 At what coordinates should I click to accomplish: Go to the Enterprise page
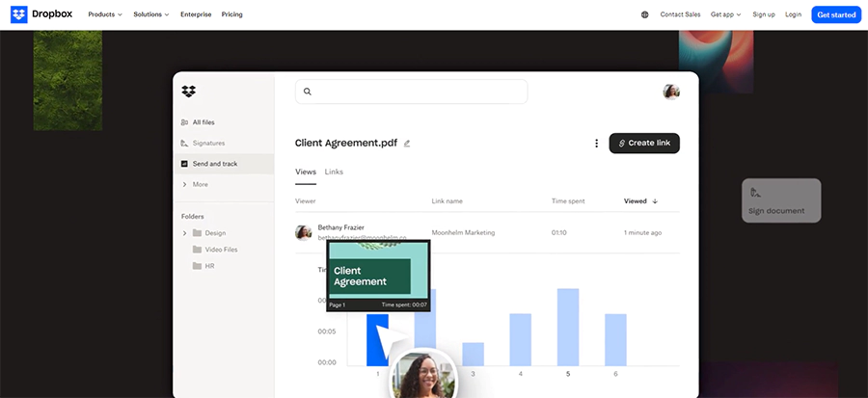pyautogui.click(x=196, y=14)
